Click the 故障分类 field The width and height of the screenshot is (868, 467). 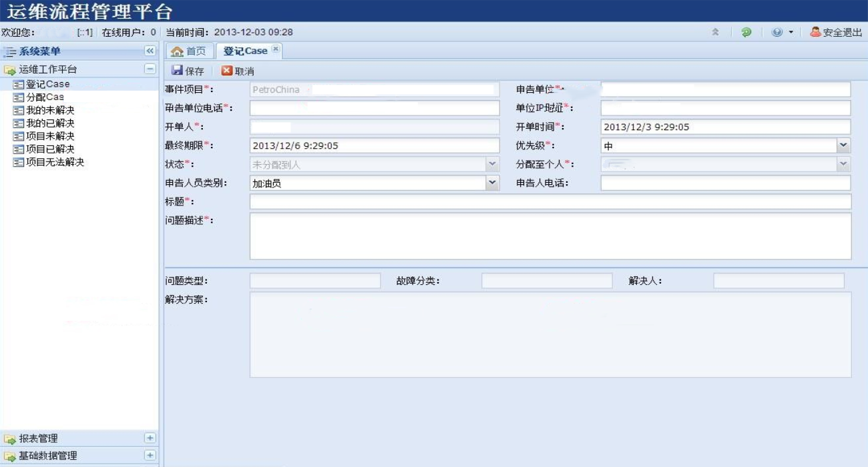[547, 281]
